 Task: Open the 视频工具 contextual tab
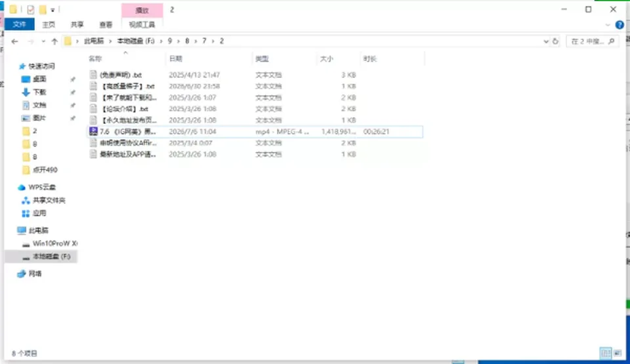[142, 24]
